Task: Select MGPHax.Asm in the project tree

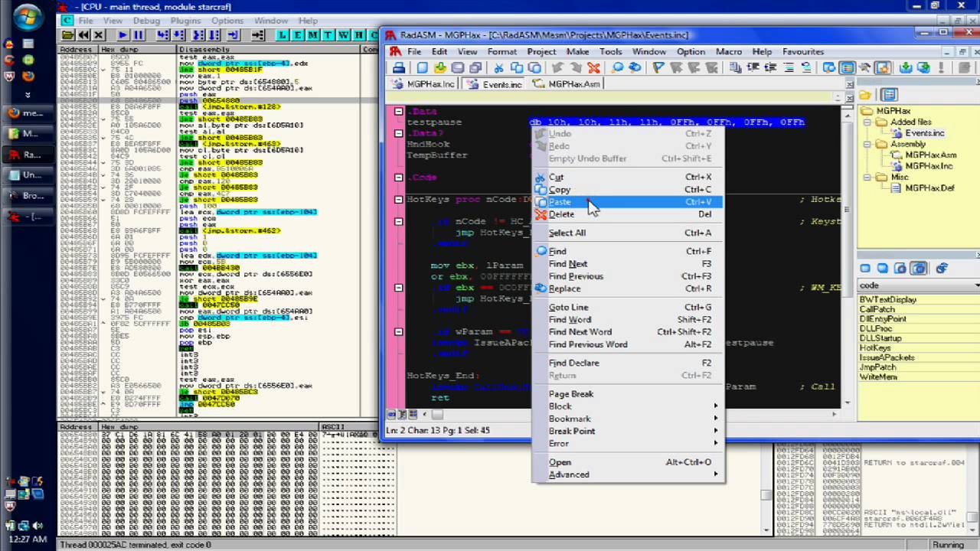Action: point(930,155)
